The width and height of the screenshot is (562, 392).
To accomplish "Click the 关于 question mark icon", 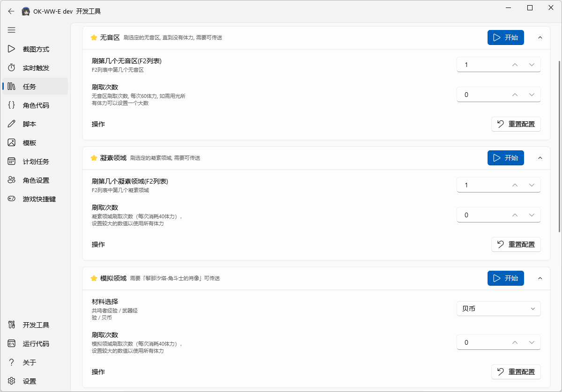I will [x=12, y=362].
